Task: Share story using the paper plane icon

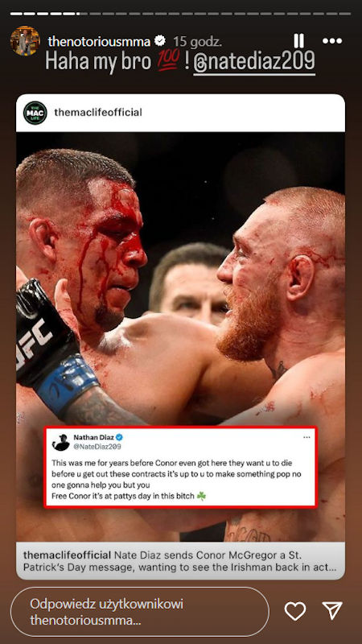Action: pos(332,611)
